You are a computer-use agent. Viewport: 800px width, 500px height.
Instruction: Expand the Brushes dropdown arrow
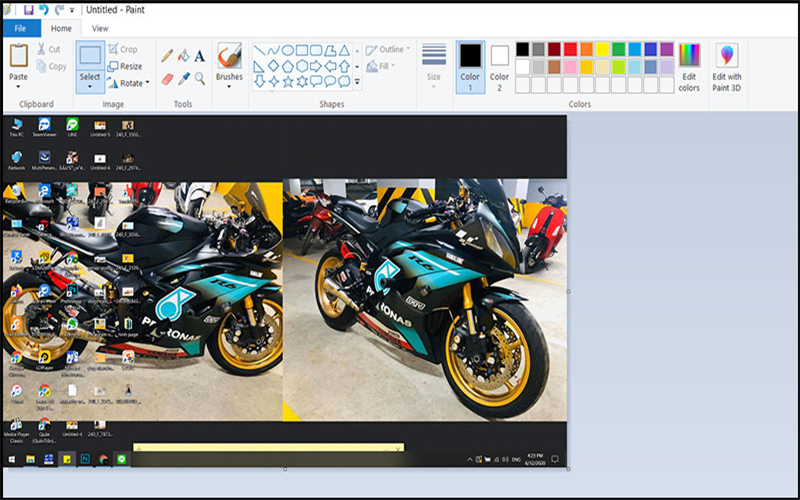(x=229, y=86)
